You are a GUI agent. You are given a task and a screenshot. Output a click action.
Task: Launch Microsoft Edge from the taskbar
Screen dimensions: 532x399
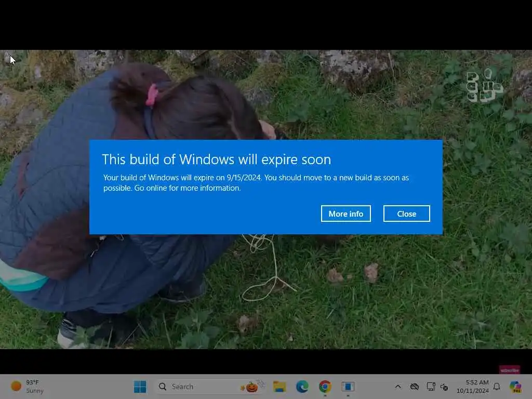(302, 387)
